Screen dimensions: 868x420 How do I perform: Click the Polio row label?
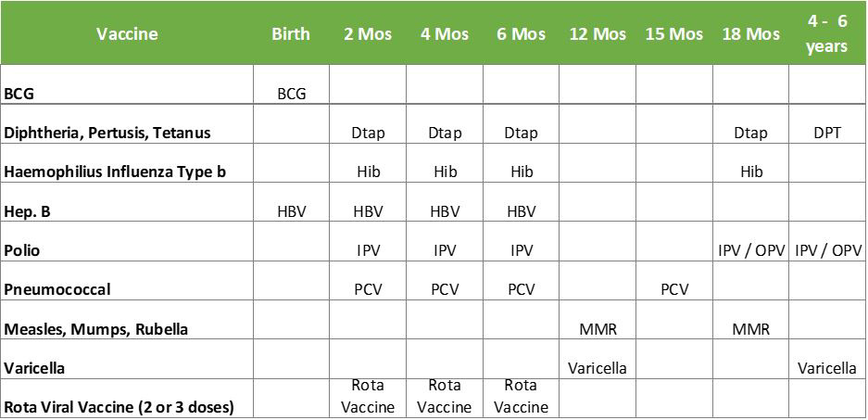click(x=23, y=250)
